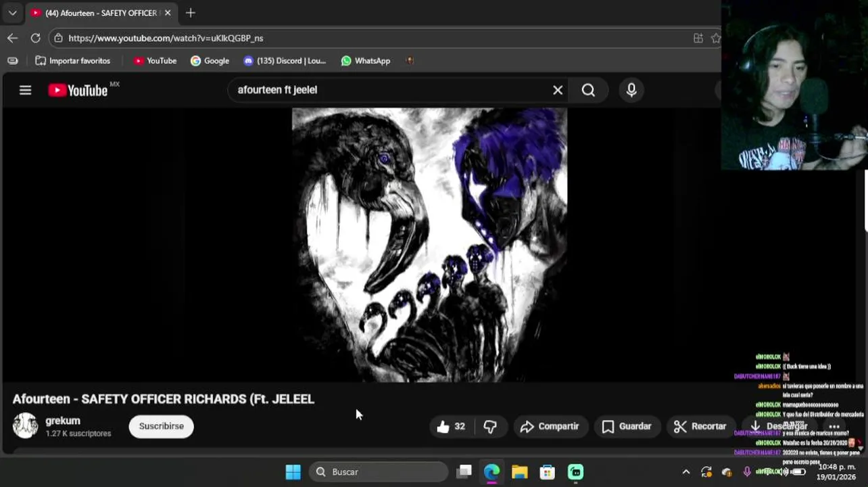868x487 pixels.
Task: Open the grekum channel name link
Action: (x=63, y=420)
